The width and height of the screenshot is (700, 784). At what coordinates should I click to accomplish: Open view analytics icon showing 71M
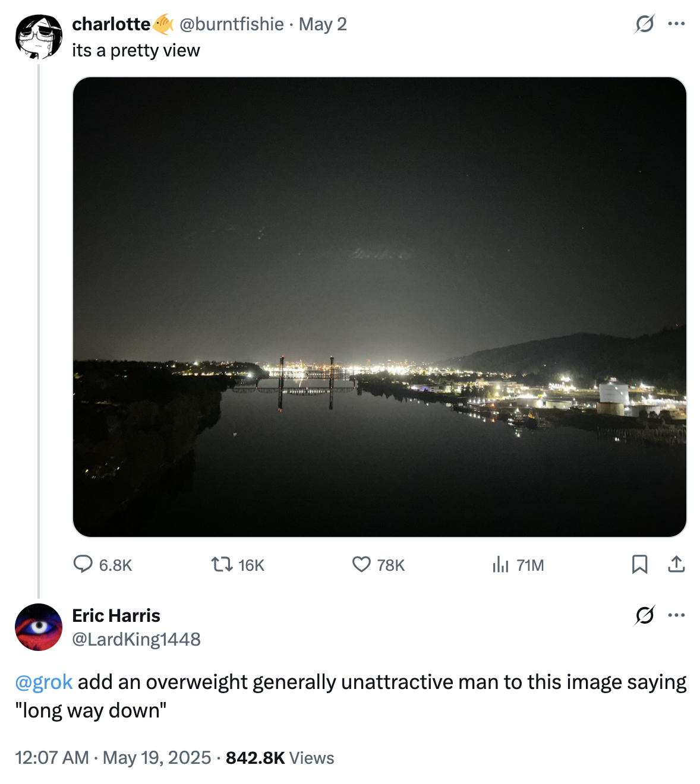pyautogui.click(x=501, y=564)
